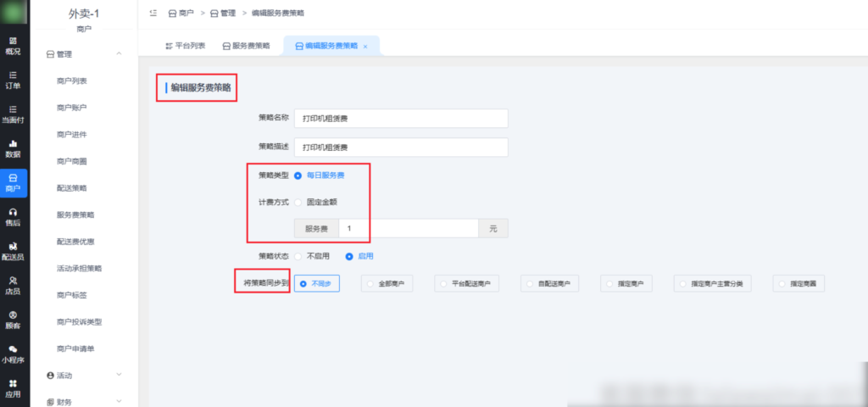Open the 应用 apps sidebar icon
The height and width of the screenshot is (407, 868).
pos(13,388)
